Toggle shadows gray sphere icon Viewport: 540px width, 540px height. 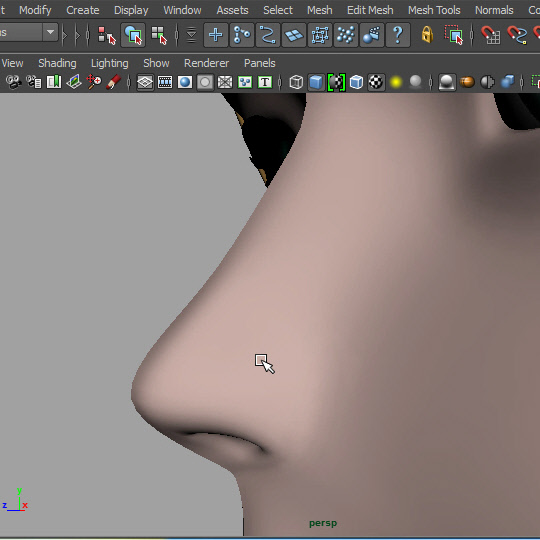click(416, 82)
